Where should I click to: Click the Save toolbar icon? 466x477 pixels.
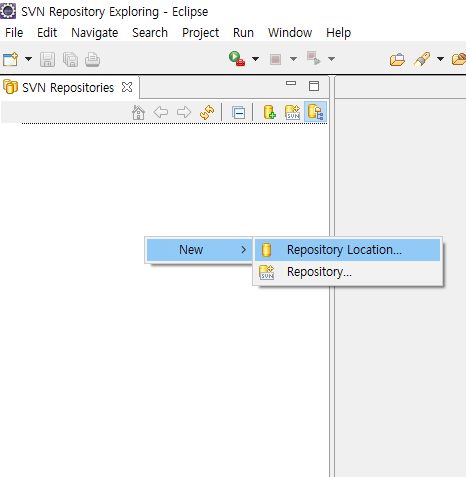coord(47,60)
